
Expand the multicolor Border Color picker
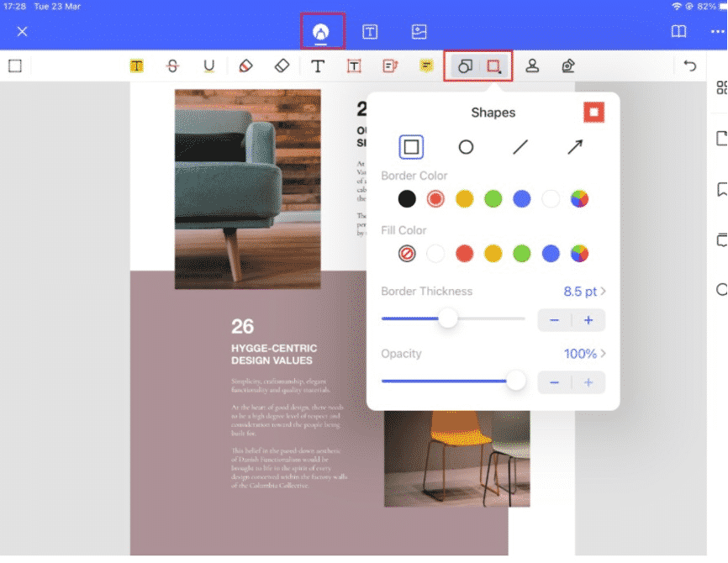pos(579,198)
